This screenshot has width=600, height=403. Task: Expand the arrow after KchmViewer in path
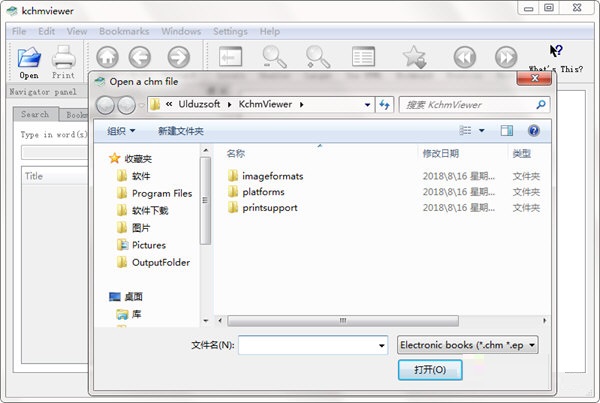coord(302,104)
